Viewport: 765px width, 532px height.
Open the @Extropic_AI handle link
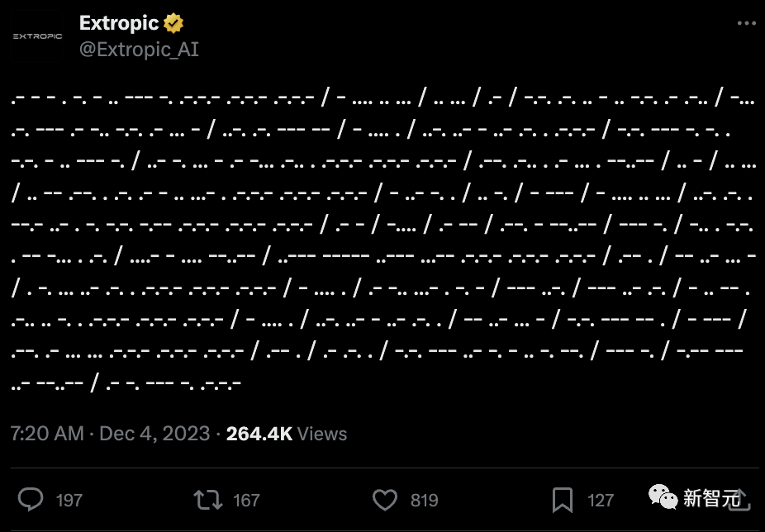click(139, 50)
